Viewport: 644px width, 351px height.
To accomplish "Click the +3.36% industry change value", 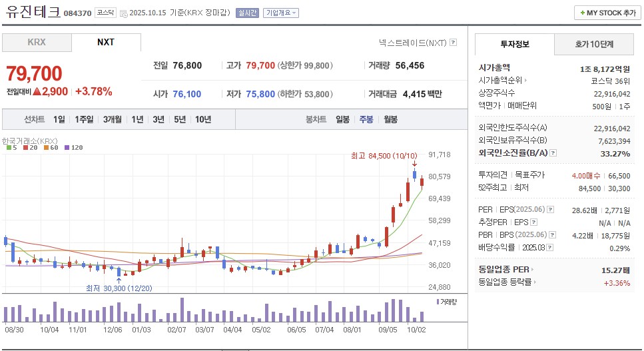I will click(x=617, y=283).
